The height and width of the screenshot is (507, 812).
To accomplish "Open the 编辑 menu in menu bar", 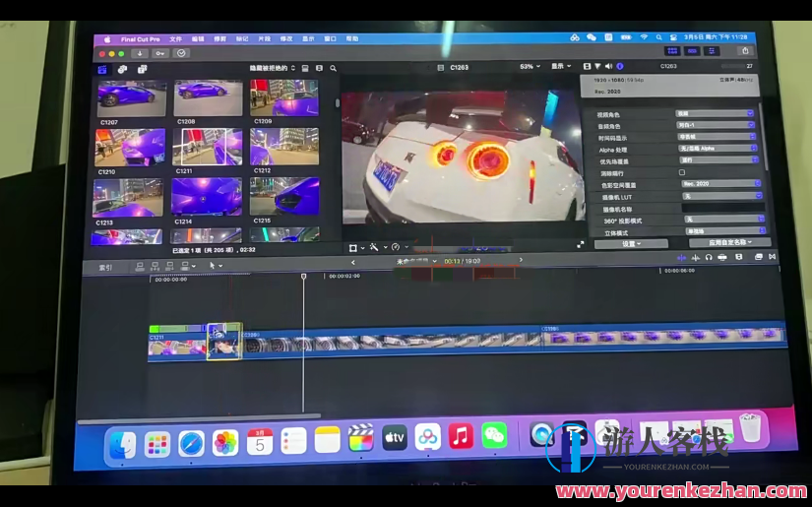I will (x=198, y=38).
